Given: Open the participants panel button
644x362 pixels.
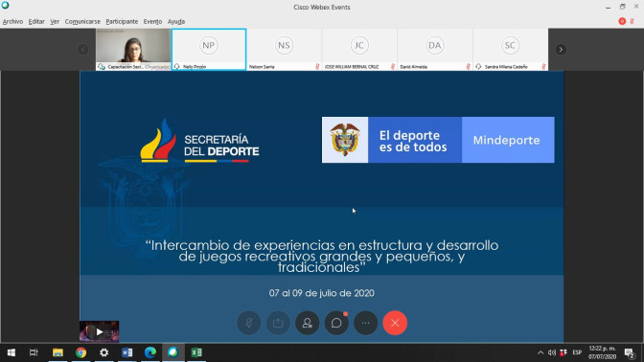Looking at the screenshot, I should coord(308,323).
